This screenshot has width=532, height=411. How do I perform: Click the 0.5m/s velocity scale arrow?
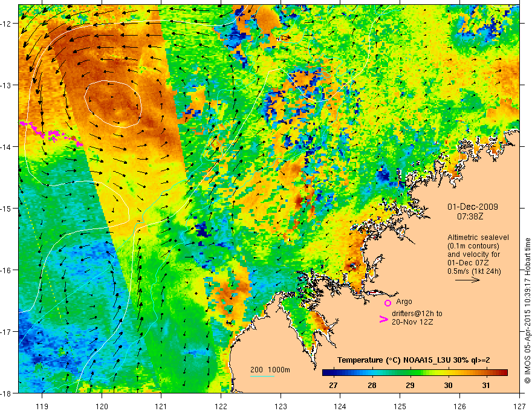(467, 280)
